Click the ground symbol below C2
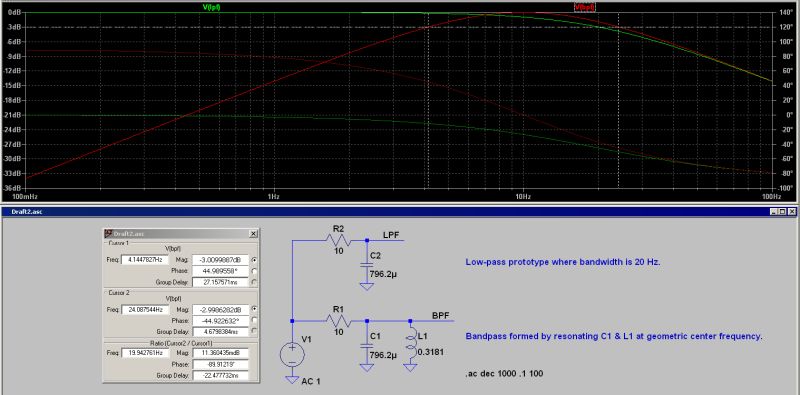This screenshot has width=800, height=395. click(x=366, y=287)
